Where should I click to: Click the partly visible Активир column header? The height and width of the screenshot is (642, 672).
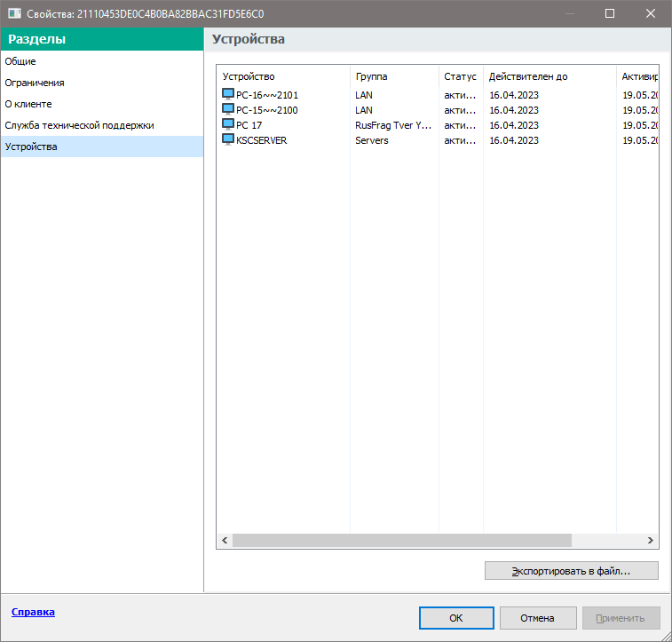coord(637,76)
